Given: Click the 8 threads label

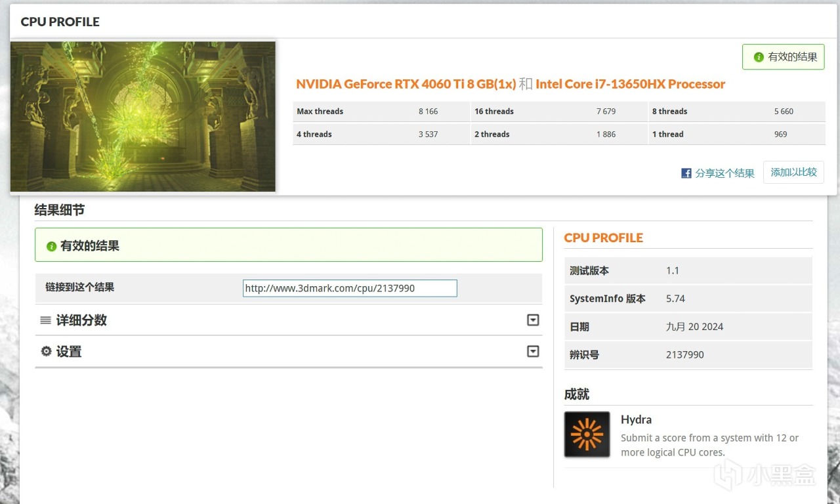Looking at the screenshot, I should point(669,112).
